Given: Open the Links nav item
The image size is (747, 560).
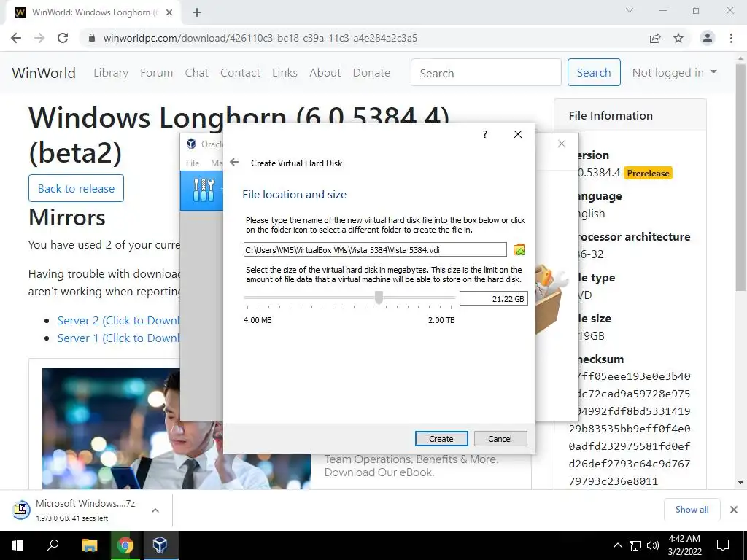Looking at the screenshot, I should (285, 72).
